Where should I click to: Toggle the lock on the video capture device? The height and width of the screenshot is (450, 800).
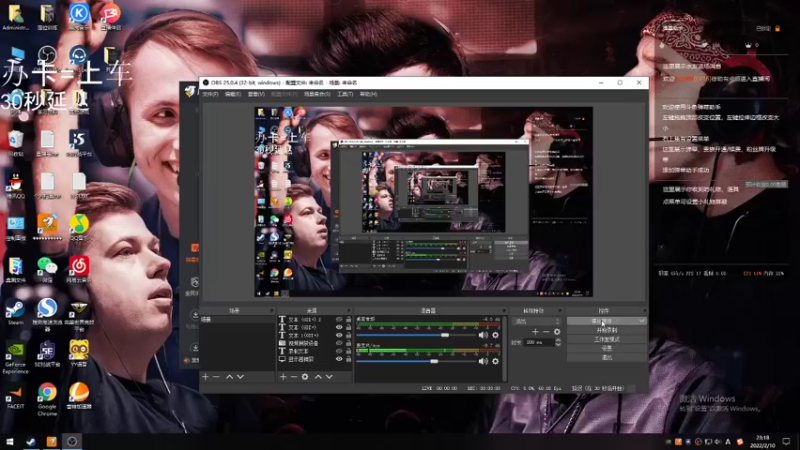(x=348, y=343)
